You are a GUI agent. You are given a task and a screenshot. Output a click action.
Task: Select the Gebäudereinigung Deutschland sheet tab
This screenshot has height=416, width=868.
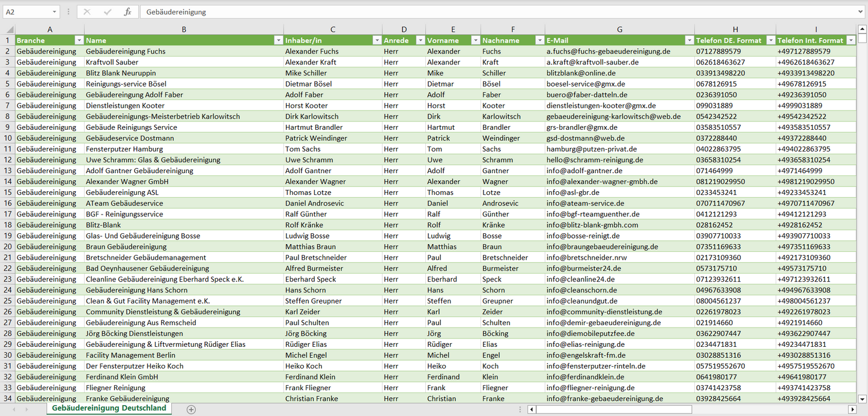pos(109,408)
